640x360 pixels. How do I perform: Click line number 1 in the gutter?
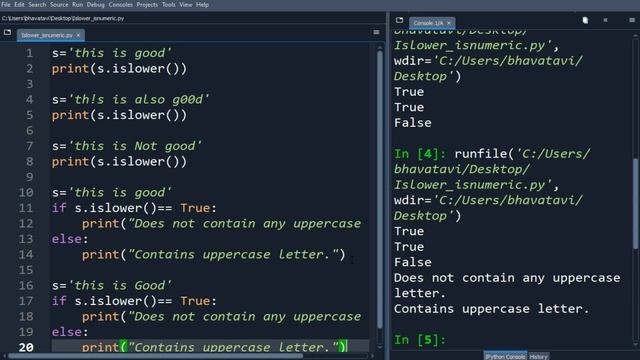[29, 53]
